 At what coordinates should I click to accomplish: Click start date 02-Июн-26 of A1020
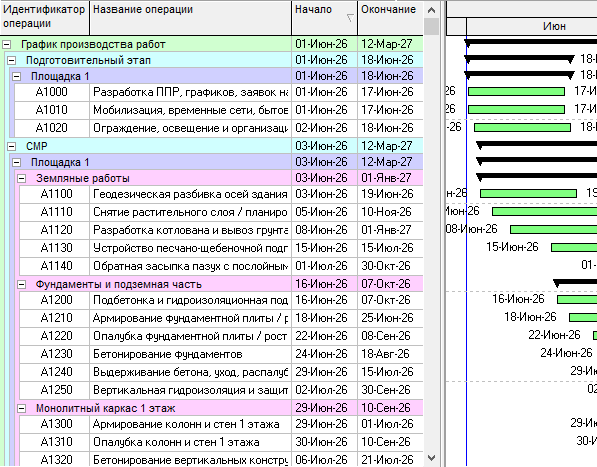321,128
